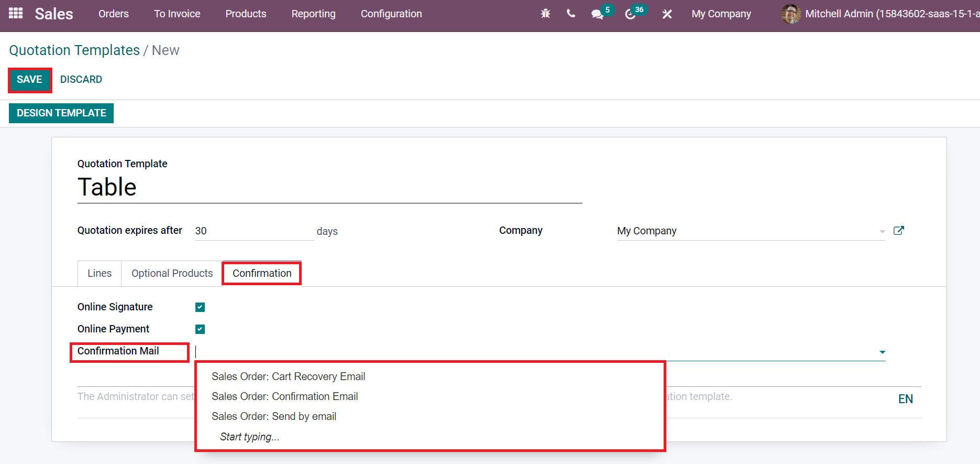Click the tools wrench icon
This screenshot has width=980, height=464.
pos(667,14)
